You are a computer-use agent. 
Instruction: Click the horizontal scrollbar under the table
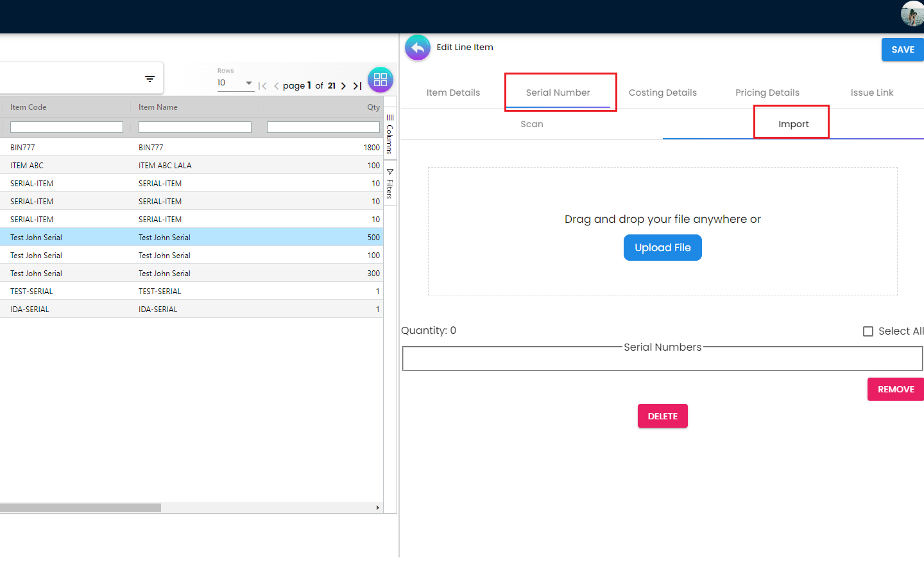(x=80, y=507)
